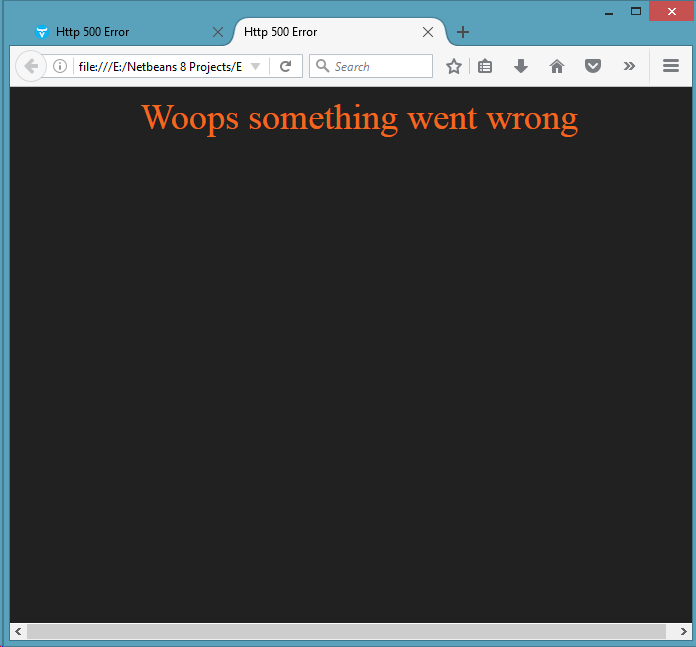Focus the Search input box

coord(380,66)
